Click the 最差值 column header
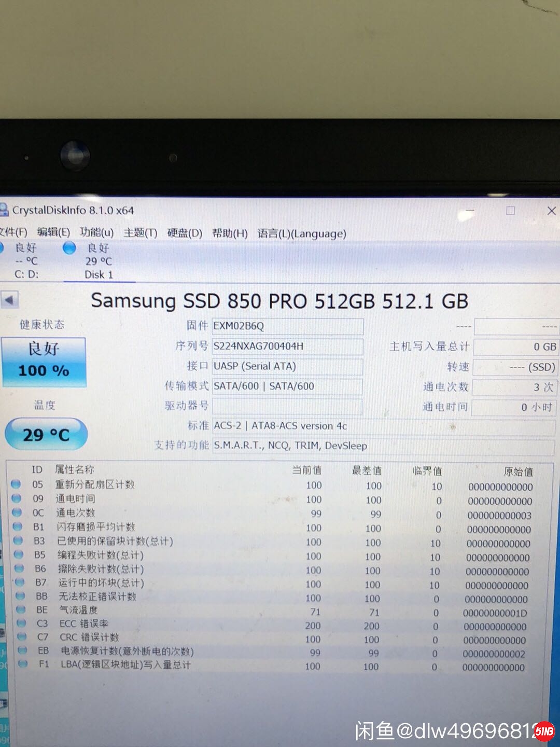Image resolution: width=560 pixels, height=747 pixels. tap(367, 471)
